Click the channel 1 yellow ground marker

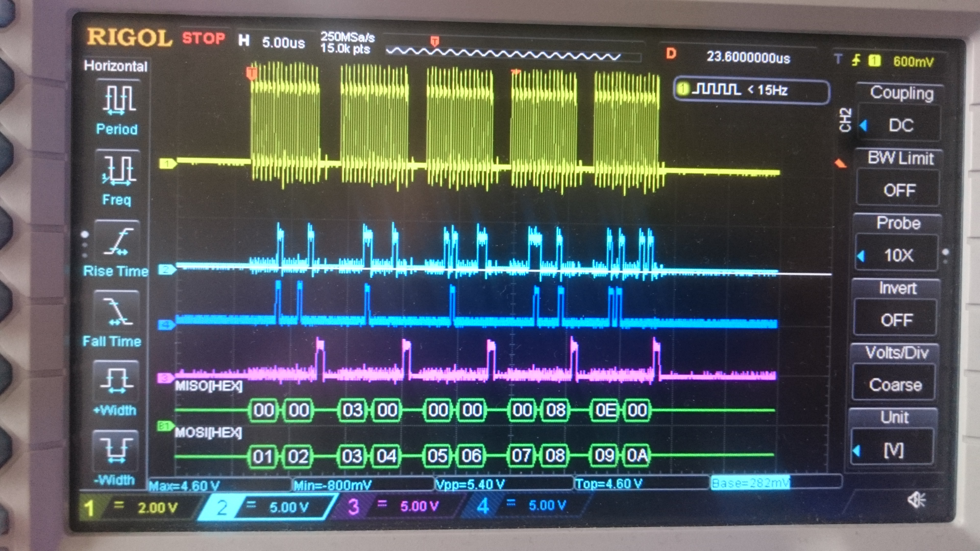click(167, 164)
